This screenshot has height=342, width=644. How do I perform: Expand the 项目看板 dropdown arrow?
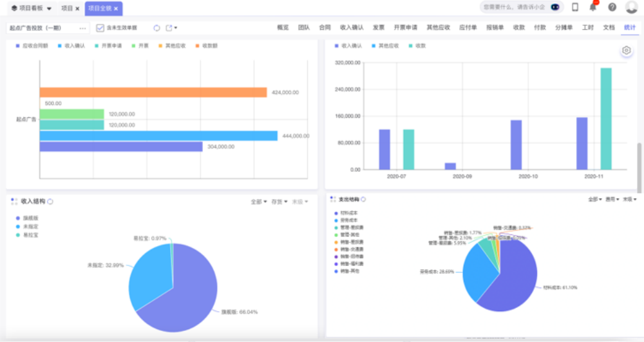pyautogui.click(x=49, y=8)
